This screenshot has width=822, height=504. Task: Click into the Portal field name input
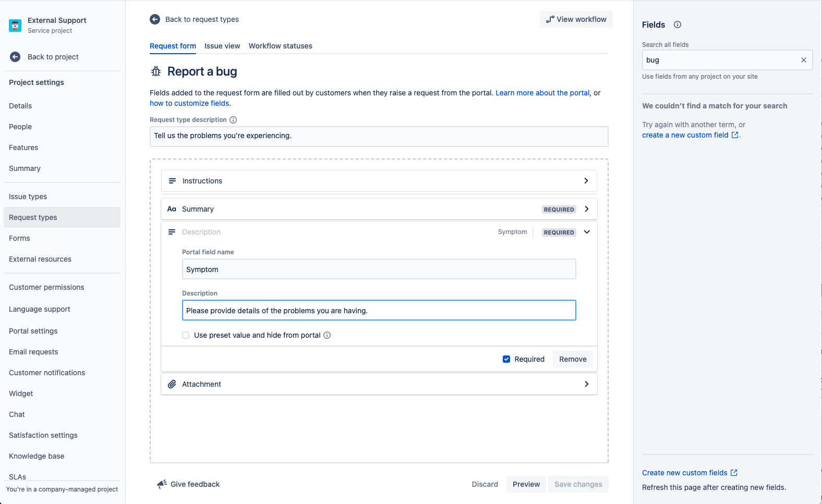(x=379, y=269)
